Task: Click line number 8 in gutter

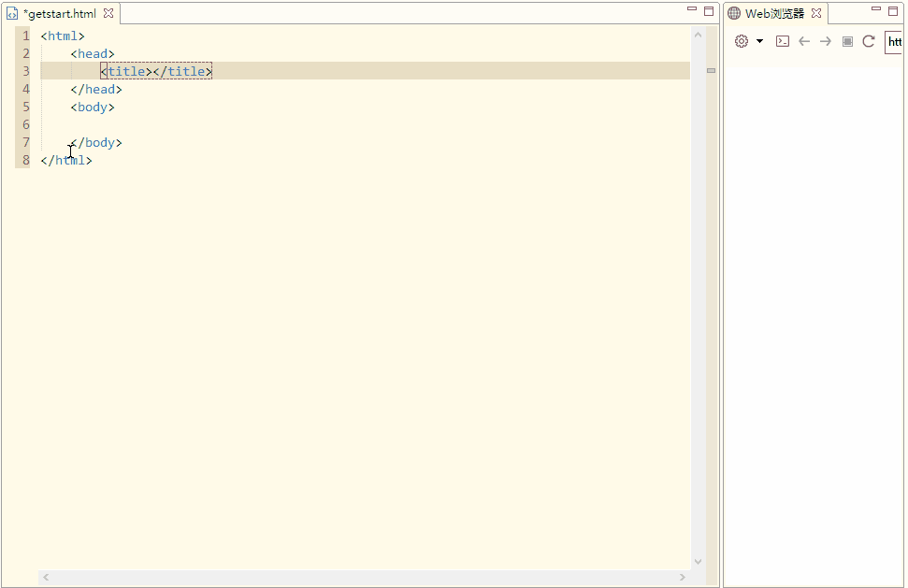Action: point(26,160)
